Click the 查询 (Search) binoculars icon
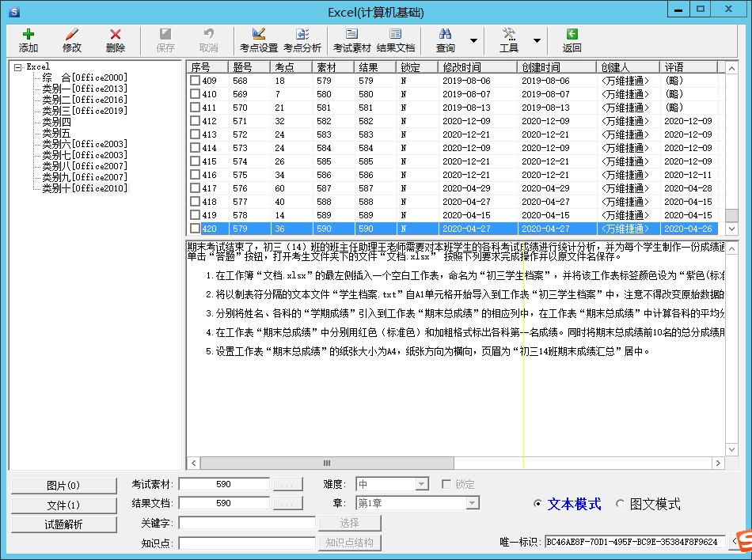The height and width of the screenshot is (560, 752). pyautogui.click(x=445, y=40)
